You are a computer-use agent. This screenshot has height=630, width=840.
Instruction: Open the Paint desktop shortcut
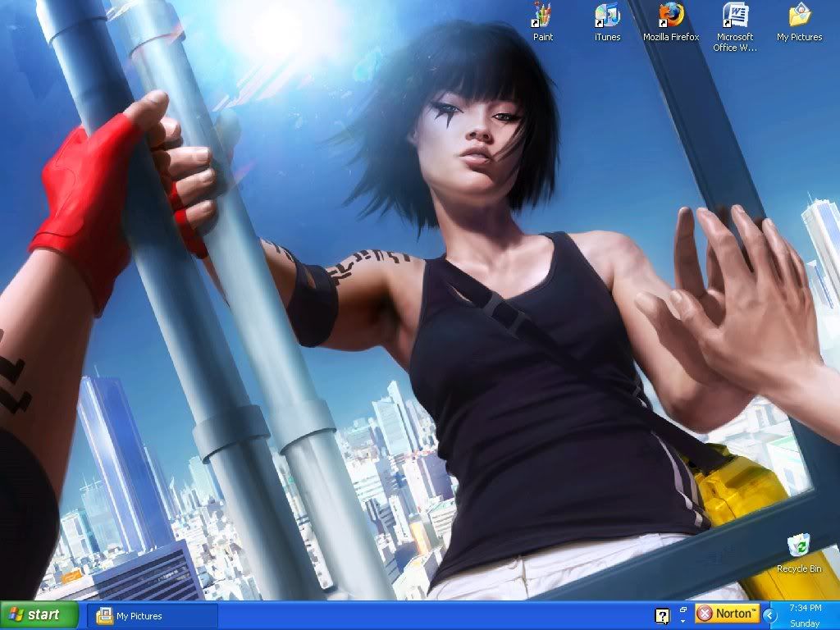542,16
